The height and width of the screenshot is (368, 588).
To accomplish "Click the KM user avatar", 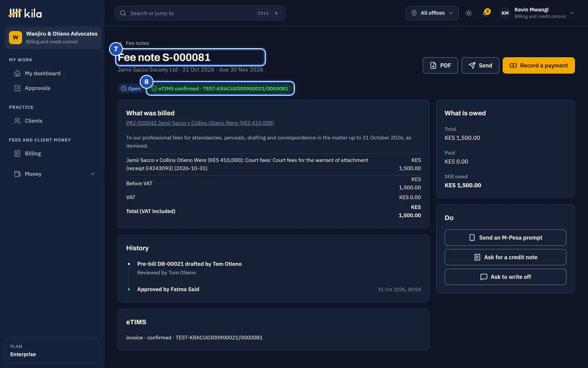I will (505, 13).
